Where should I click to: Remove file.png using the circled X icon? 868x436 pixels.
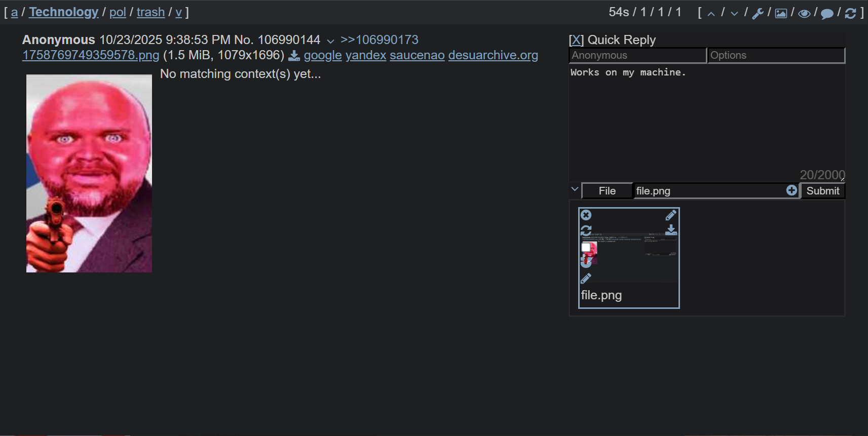[586, 215]
